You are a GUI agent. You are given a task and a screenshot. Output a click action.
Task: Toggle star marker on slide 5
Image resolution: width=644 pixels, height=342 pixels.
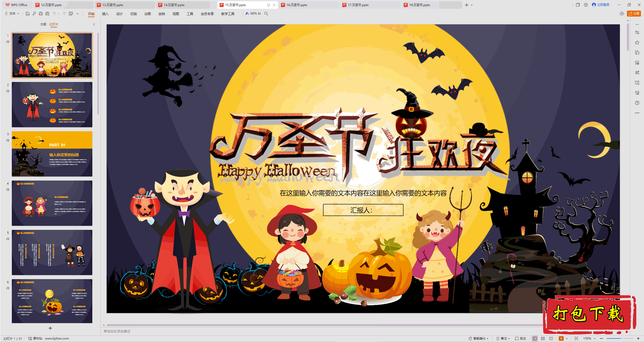coord(8,239)
